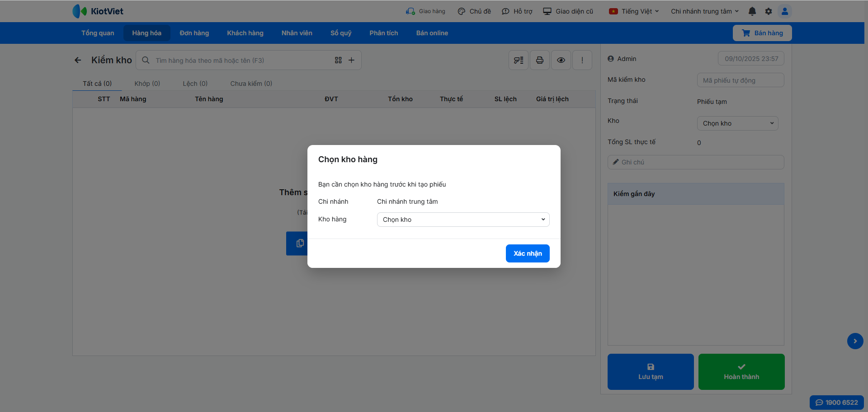Click the SL lệch column header
The width and height of the screenshot is (868, 412).
[x=505, y=99]
